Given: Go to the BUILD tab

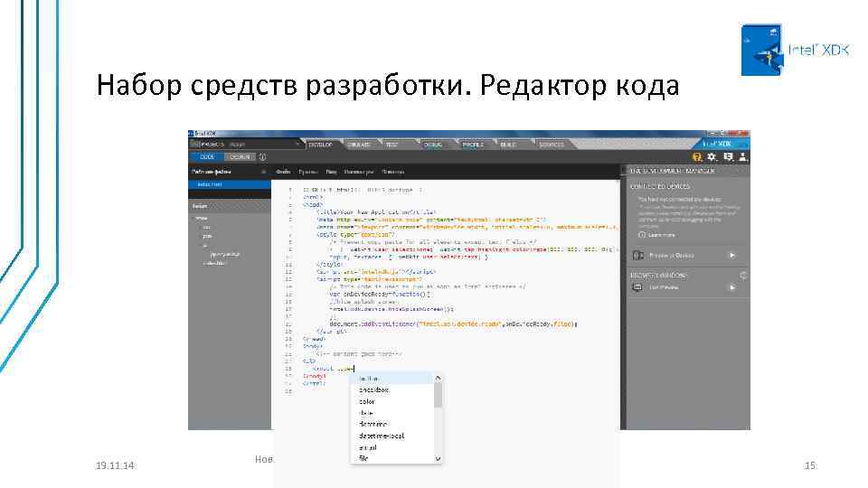Looking at the screenshot, I should click(507, 145).
